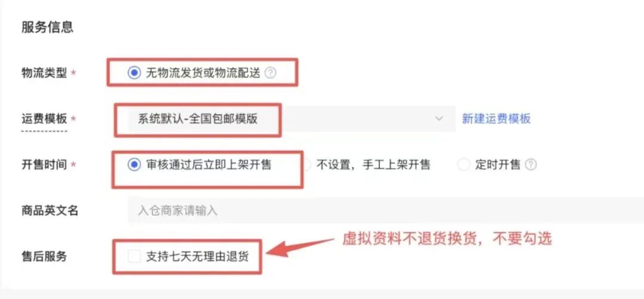
Task: Open the 系统默认-全国包邮模版 dropdown
Action: (292, 119)
